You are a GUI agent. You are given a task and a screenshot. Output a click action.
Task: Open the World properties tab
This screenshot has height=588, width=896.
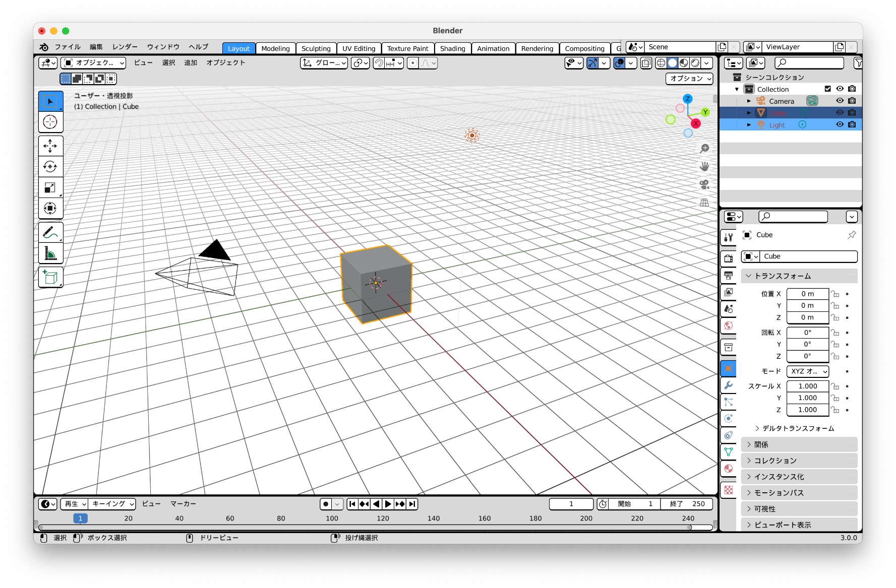[729, 325]
